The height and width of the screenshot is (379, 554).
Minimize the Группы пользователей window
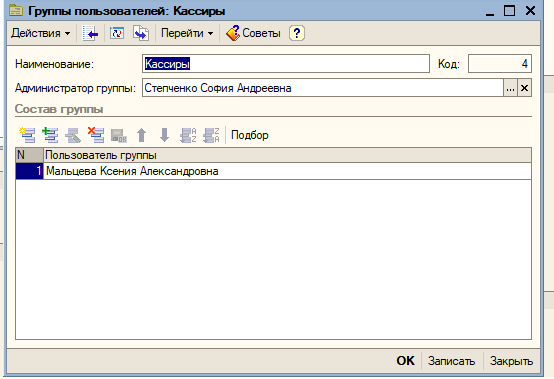point(490,11)
